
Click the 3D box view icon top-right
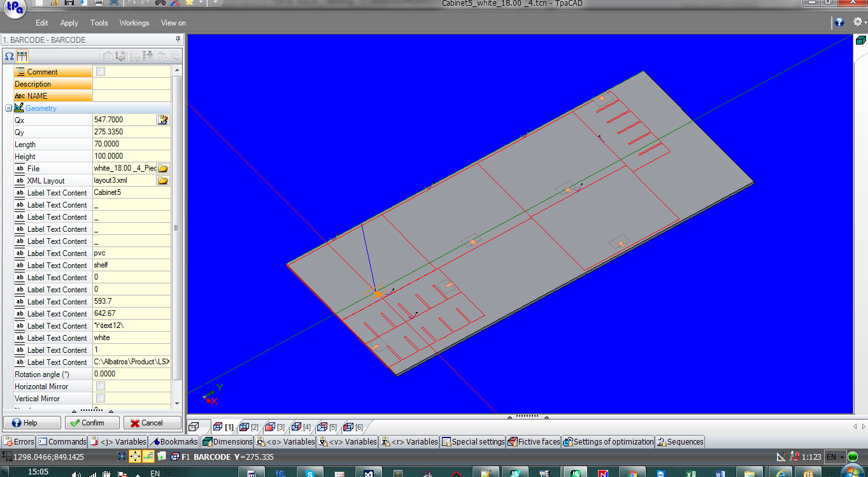click(x=860, y=41)
